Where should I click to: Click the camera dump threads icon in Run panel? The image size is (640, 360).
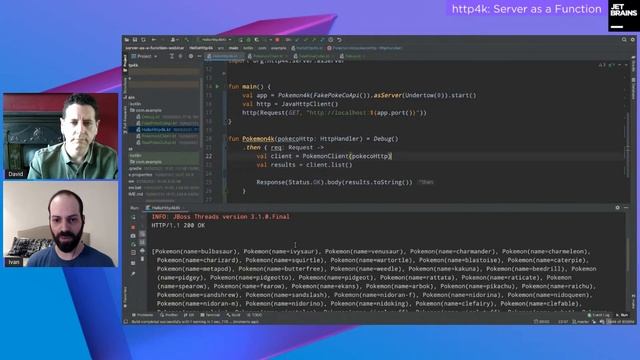133,236
